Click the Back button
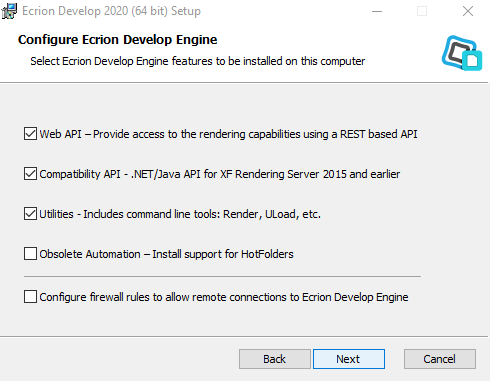This screenshot has height=381, width=490. [275, 359]
